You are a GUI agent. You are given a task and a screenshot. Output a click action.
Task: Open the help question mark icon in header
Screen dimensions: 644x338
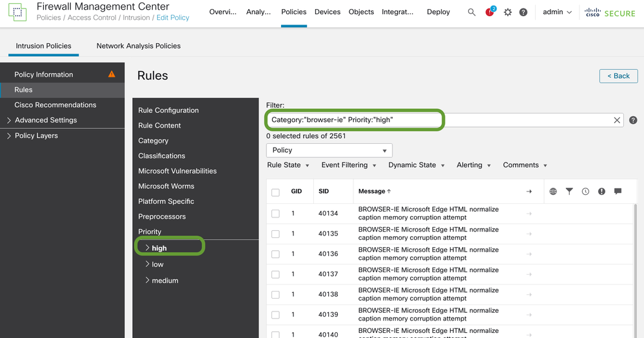[523, 12]
